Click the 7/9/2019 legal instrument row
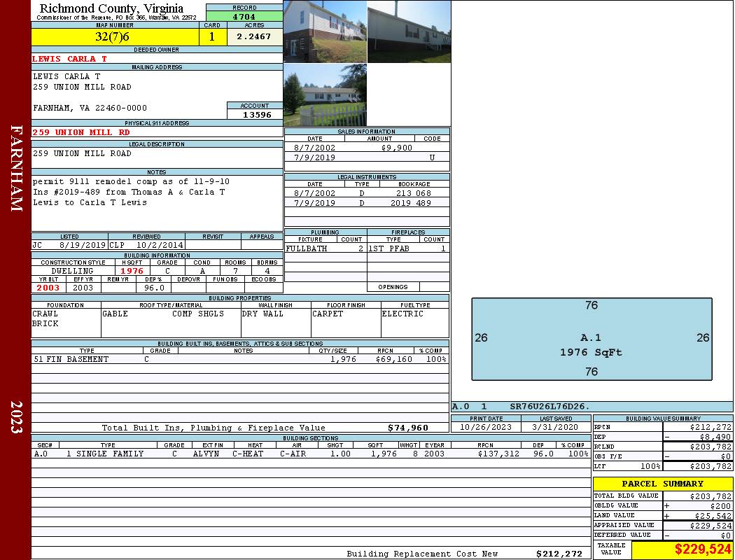Screen dimensions: 735x560 (367, 203)
